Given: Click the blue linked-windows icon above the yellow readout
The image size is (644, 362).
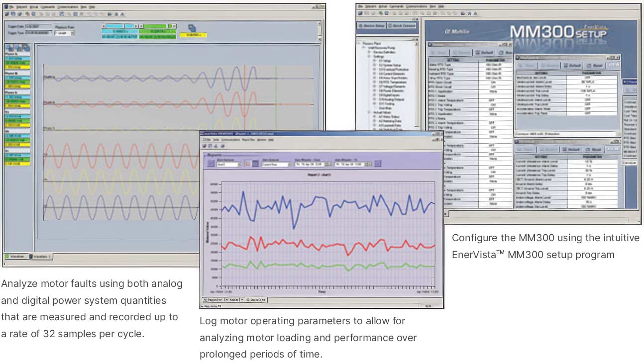Looking at the screenshot, I should pyautogui.click(x=193, y=27).
